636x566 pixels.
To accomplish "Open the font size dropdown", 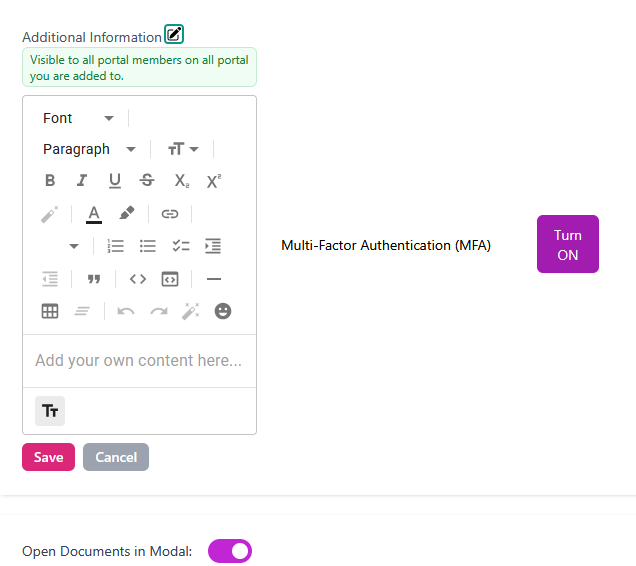I will click(x=183, y=149).
